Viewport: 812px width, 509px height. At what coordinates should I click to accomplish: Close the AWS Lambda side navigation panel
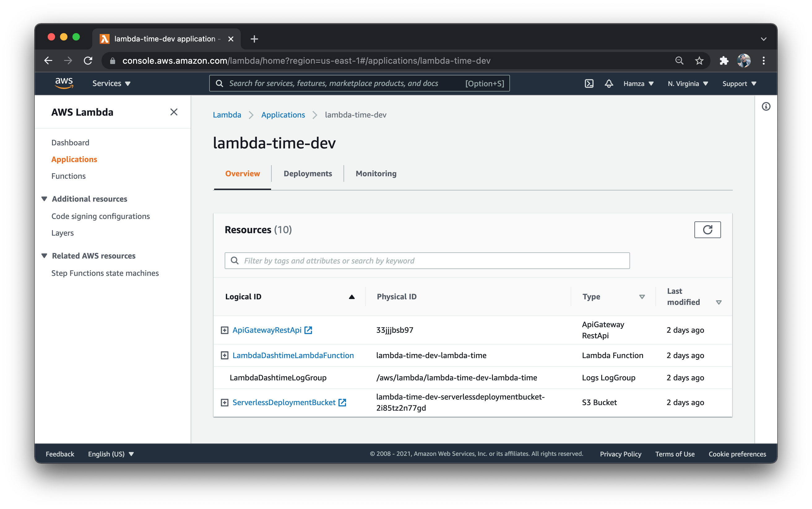click(174, 112)
